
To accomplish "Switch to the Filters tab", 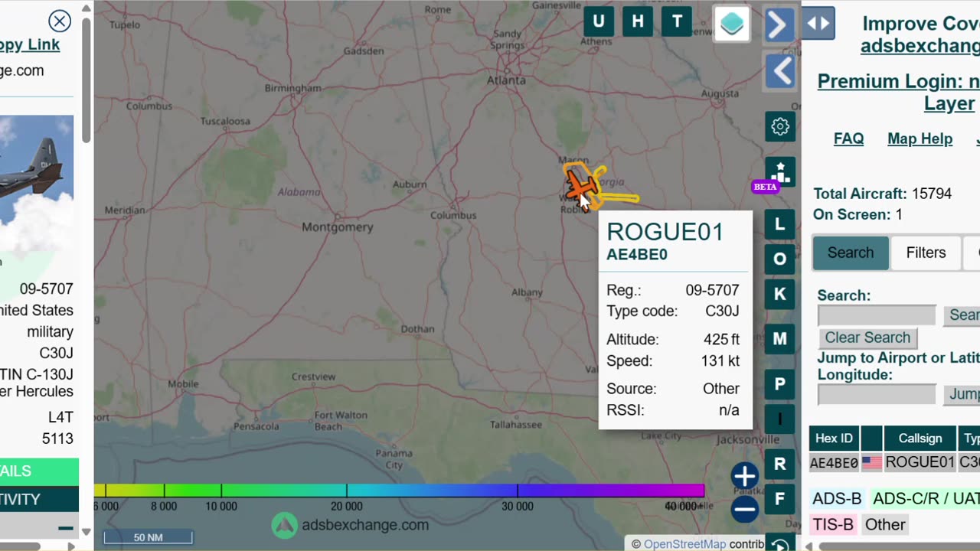I will pyautogui.click(x=926, y=253).
